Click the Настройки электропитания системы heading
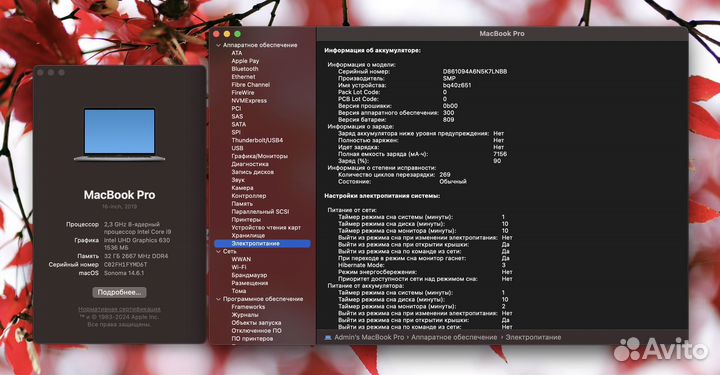The height and width of the screenshot is (375, 720). pos(382,196)
